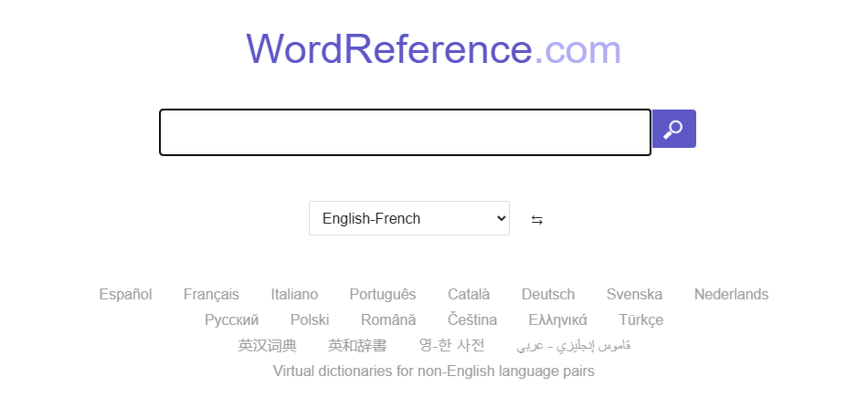Viewport: 868px width, 408px height.
Task: Open the Italiano dictionary link
Action: [x=294, y=294]
